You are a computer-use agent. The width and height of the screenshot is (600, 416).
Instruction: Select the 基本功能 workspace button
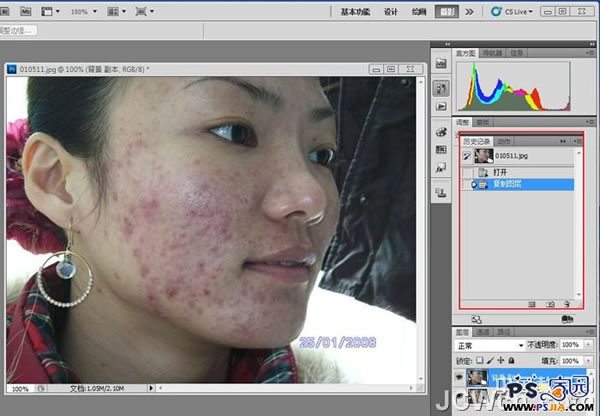[355, 11]
